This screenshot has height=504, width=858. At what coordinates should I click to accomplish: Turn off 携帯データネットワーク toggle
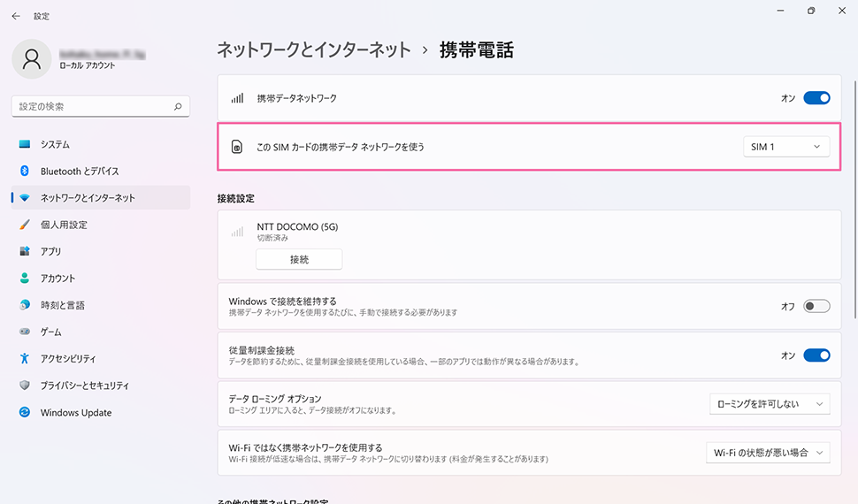(816, 98)
